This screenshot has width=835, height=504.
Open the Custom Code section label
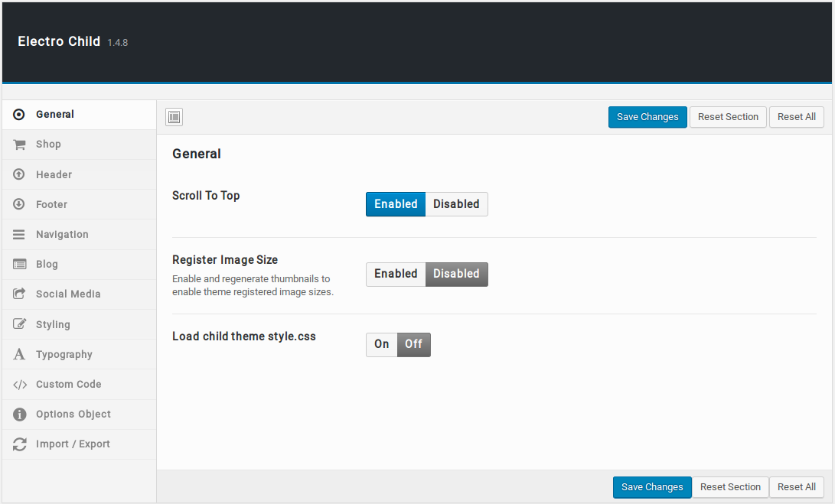point(69,384)
